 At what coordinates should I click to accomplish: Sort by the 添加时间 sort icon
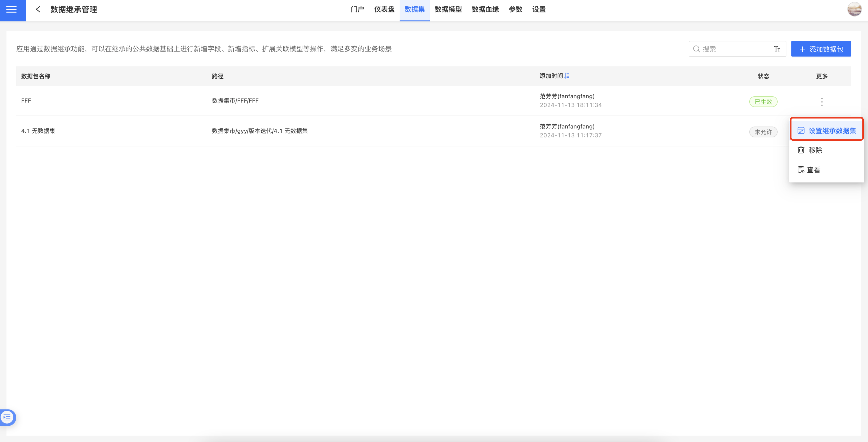coord(567,76)
